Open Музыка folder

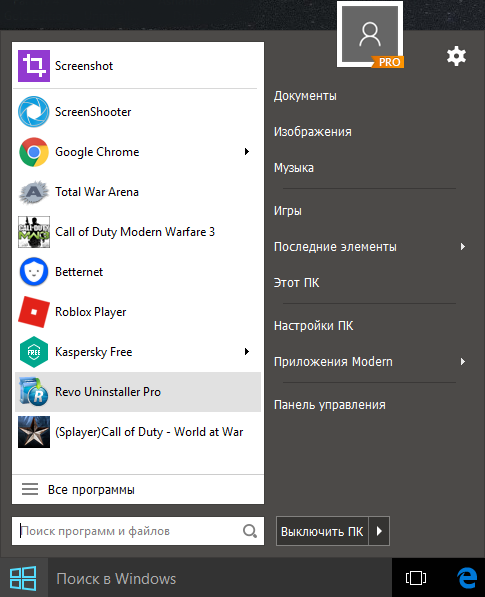[294, 168]
